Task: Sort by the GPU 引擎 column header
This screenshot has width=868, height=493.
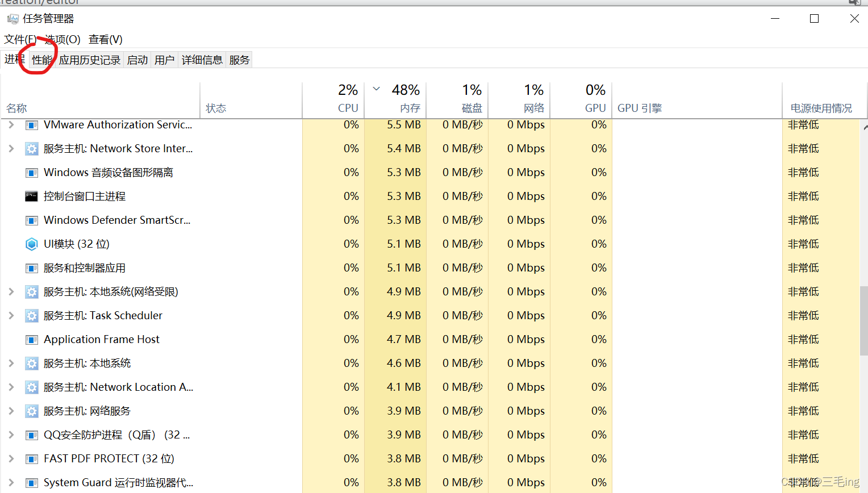Action: [697, 101]
